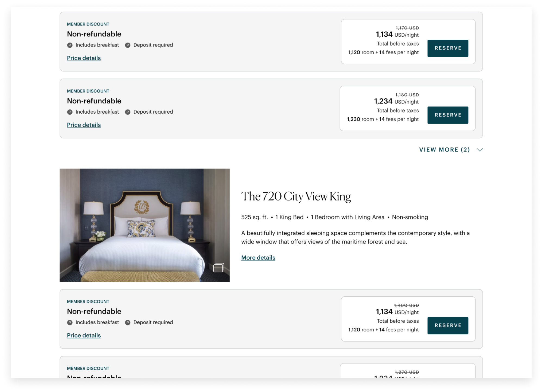Open More details for 720 City View King
This screenshot has height=392, width=542.
[x=258, y=258]
